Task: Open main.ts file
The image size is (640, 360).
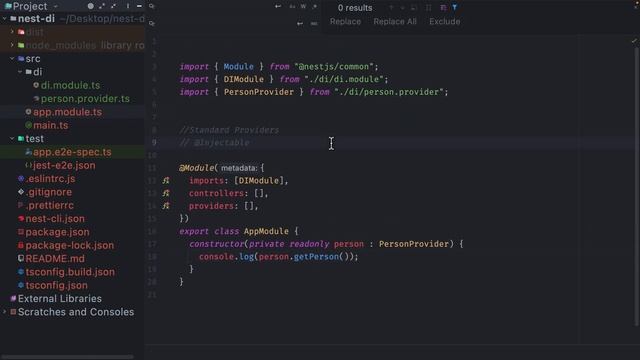Action: pos(51,125)
